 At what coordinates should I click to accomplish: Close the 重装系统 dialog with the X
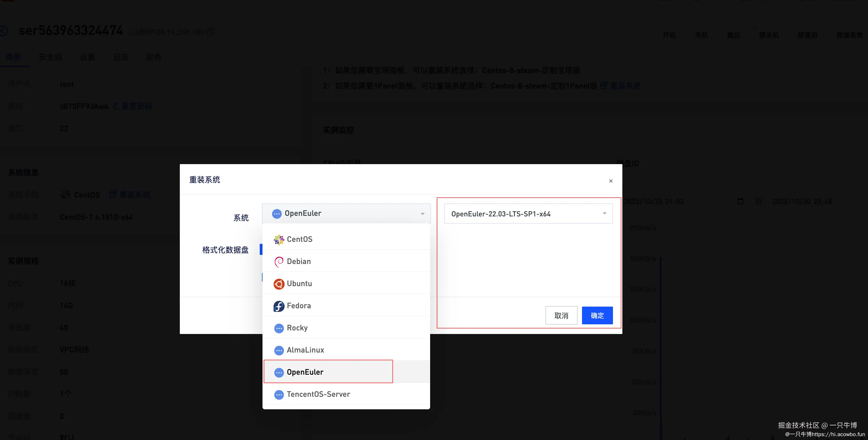point(610,181)
